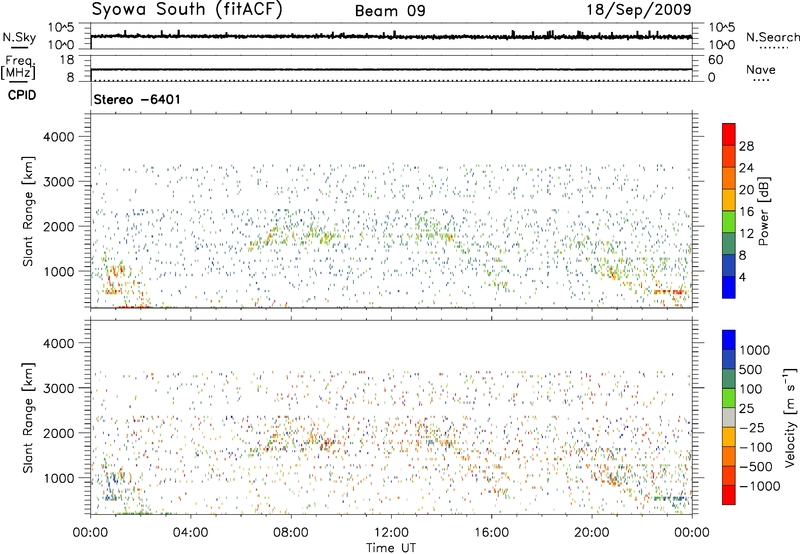Image resolution: width=800 pixels, height=554 pixels.
Task: Select the 'CPID' label
Action: click(22, 95)
